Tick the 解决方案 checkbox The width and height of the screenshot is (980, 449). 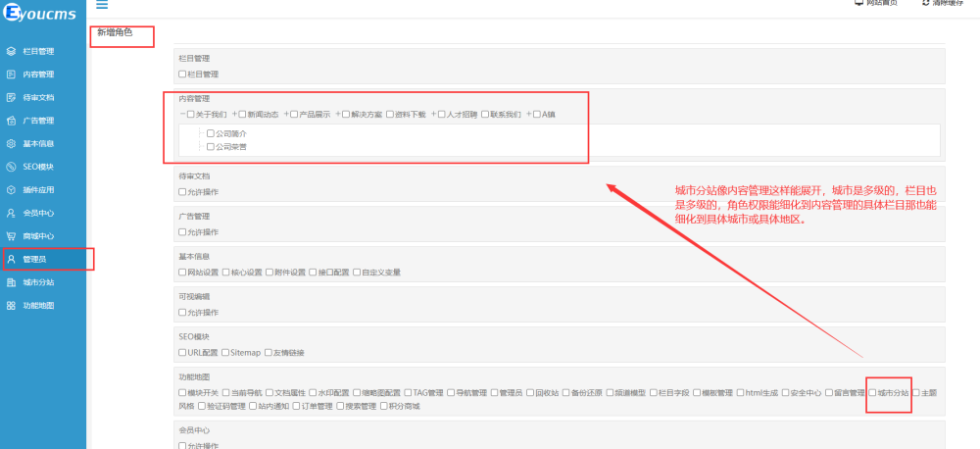pyautogui.click(x=346, y=115)
